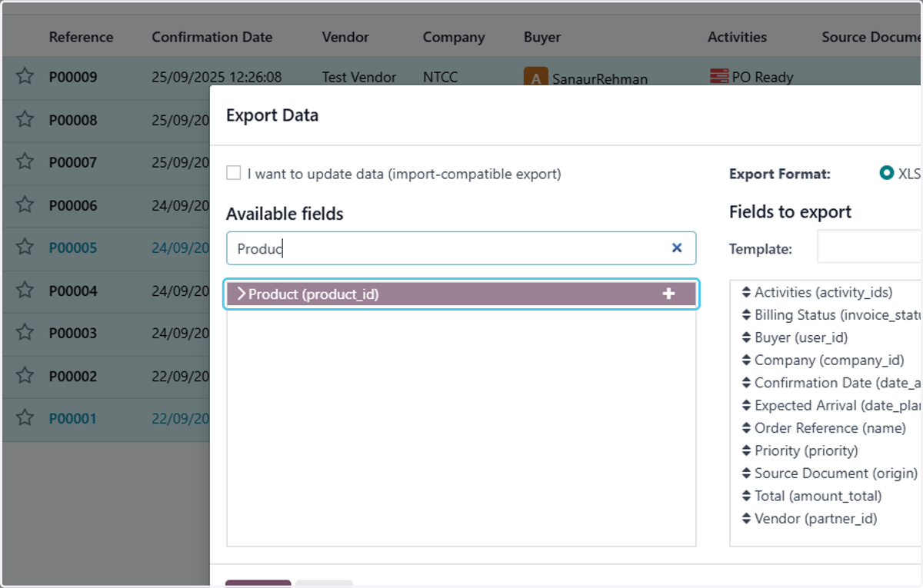Click sort handle for Activities (activity_ids)
923x588 pixels.
(x=746, y=292)
